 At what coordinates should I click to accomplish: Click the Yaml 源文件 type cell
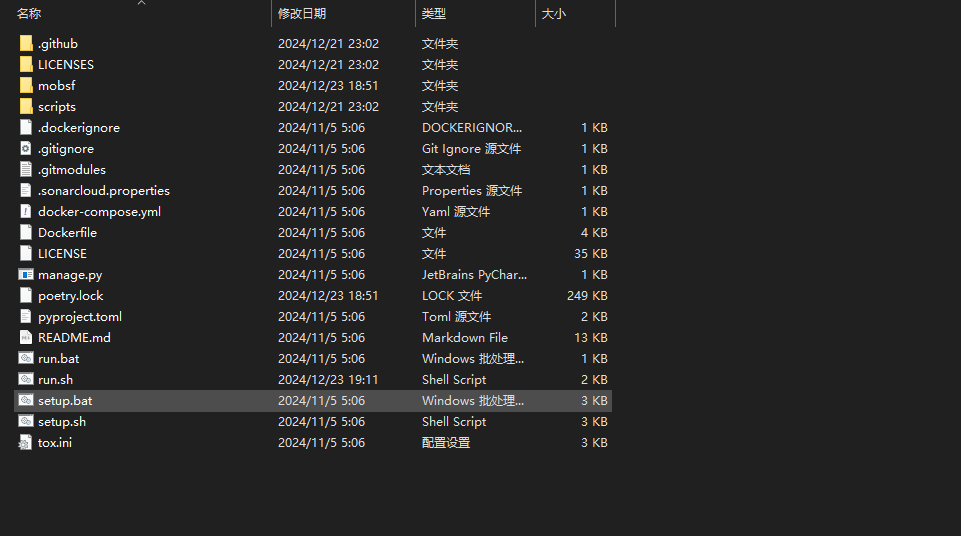(456, 211)
